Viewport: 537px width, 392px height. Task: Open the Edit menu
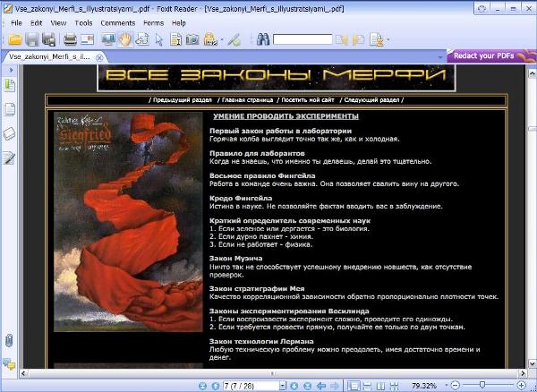click(x=36, y=23)
